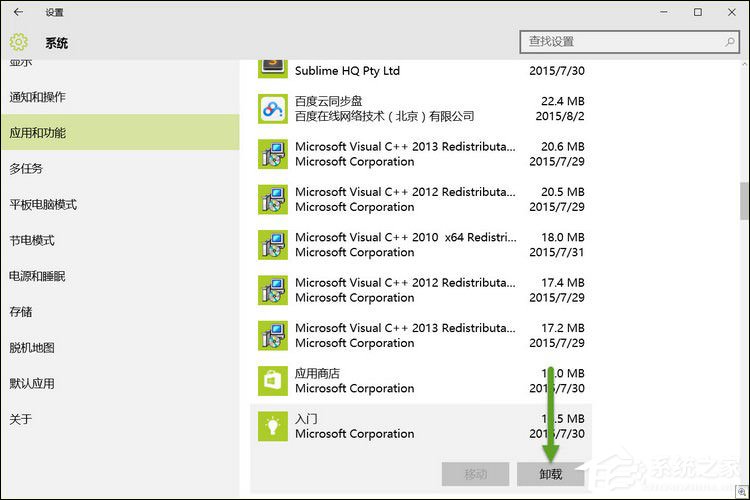This screenshot has width=750, height=500.
Task: Click the Visual C++ 2010 x64 icon
Action: (273, 245)
